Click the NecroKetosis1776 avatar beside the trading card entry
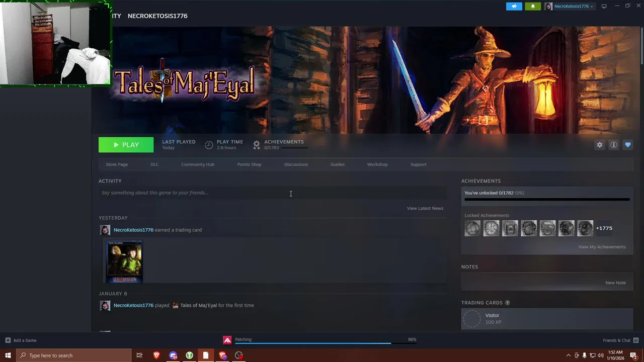Screen dimensions: 644x362 [x=105, y=230]
